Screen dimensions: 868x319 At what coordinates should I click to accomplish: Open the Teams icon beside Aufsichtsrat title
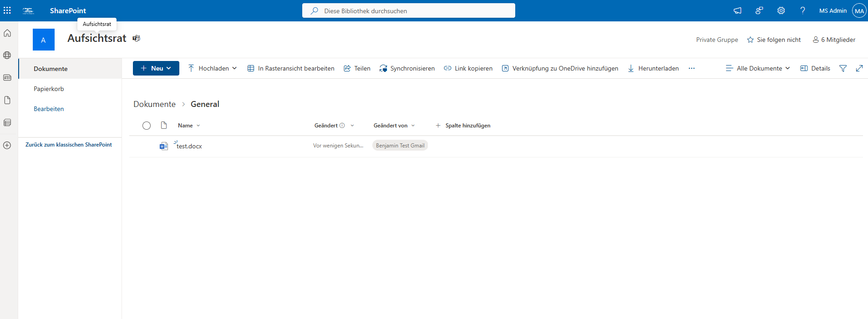pos(136,38)
